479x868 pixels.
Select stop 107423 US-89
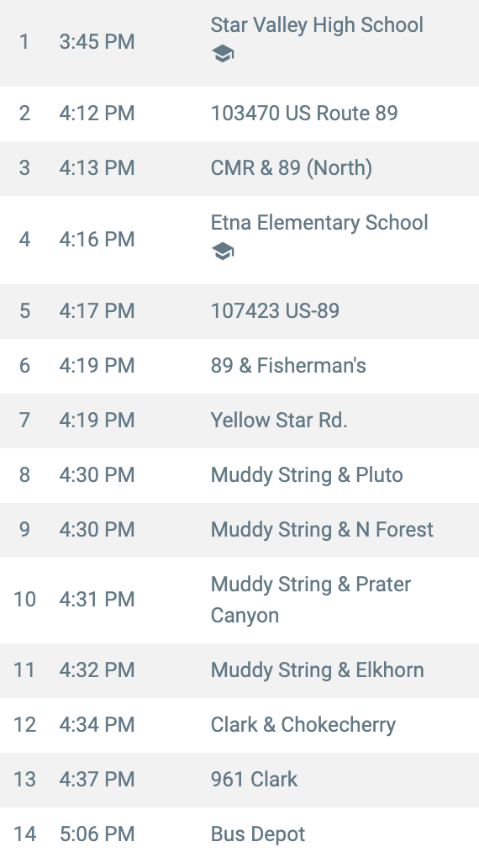[275, 310]
